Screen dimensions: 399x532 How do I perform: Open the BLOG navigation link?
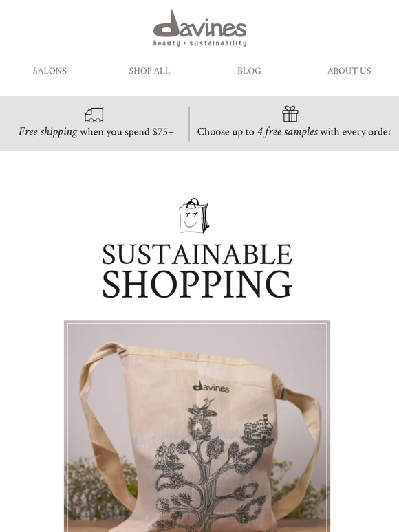point(249,71)
